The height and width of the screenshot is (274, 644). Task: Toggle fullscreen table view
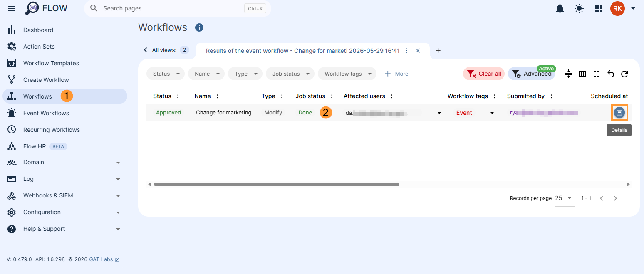pos(597,74)
